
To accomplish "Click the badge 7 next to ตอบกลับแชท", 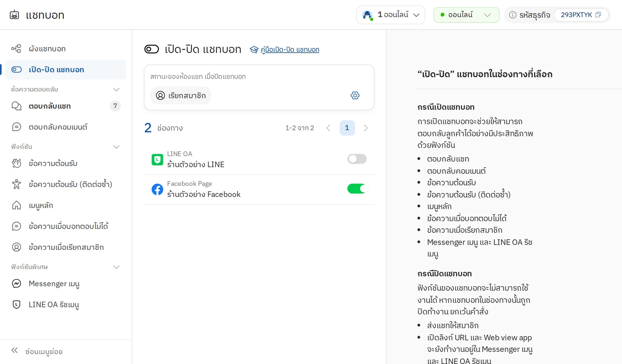I will (x=115, y=106).
